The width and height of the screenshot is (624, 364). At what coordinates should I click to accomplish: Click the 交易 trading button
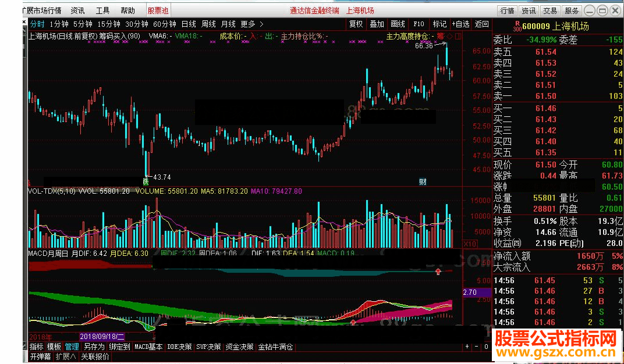(550, 10)
